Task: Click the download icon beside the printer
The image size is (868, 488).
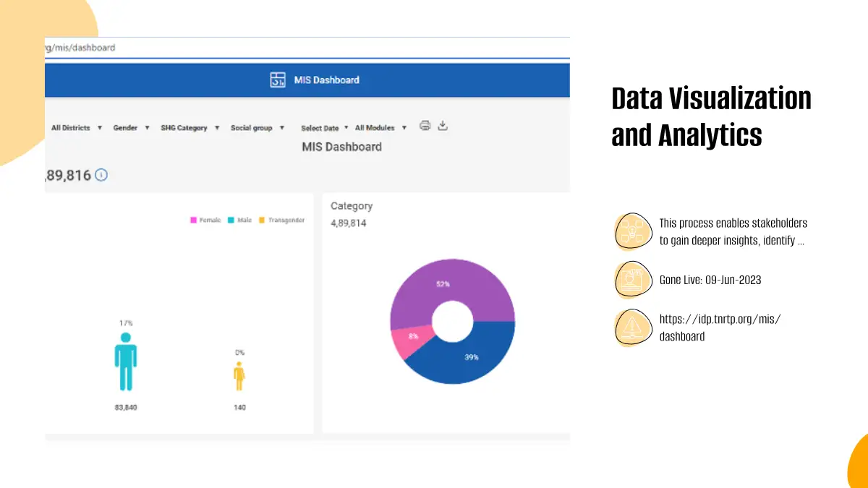Action: pos(443,126)
